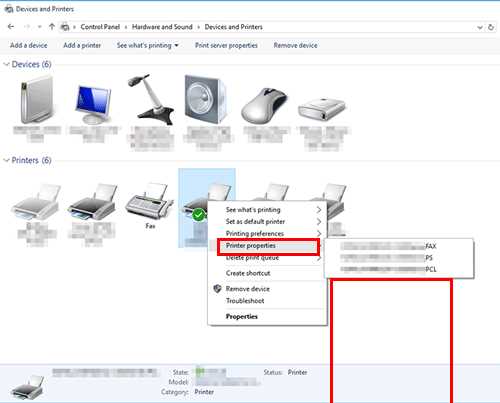Select the Fax printer icon
The image size is (500, 403).
pyautogui.click(x=149, y=201)
